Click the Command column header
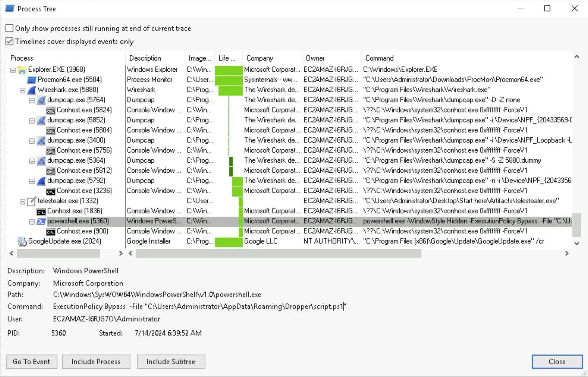Screen dimensions: 588x377 coord(467,58)
